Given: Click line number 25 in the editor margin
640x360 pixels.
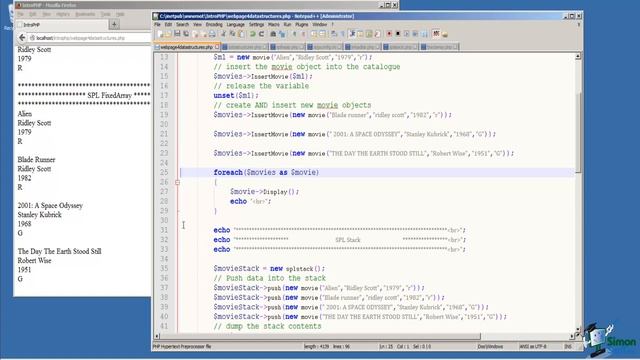Looking at the screenshot, I should [164, 172].
